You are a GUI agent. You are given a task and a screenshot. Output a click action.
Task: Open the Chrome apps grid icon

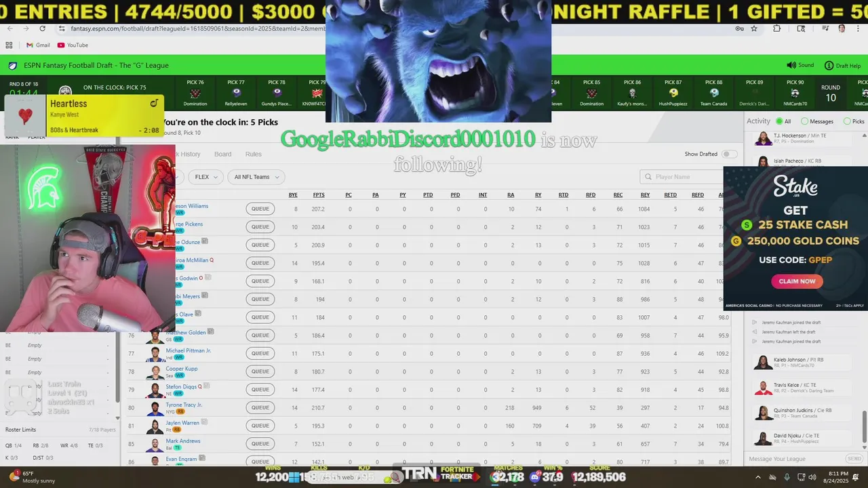point(9,45)
